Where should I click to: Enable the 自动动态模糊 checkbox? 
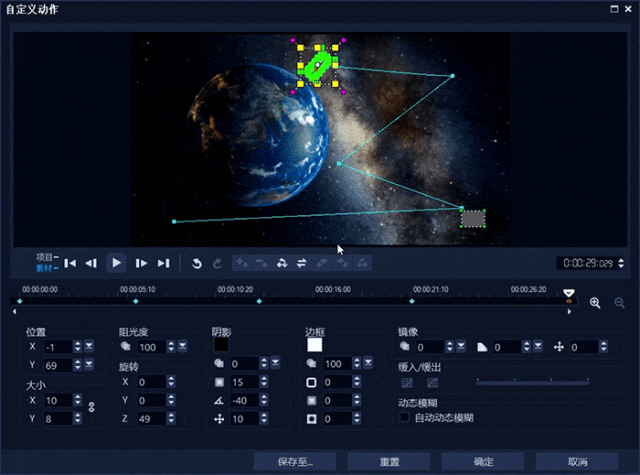point(404,417)
